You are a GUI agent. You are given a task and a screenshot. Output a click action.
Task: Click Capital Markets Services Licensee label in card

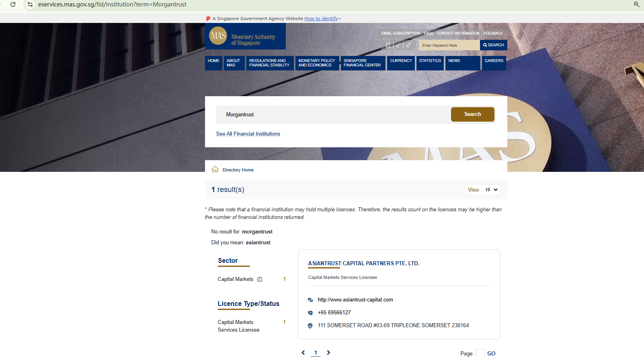(x=343, y=277)
